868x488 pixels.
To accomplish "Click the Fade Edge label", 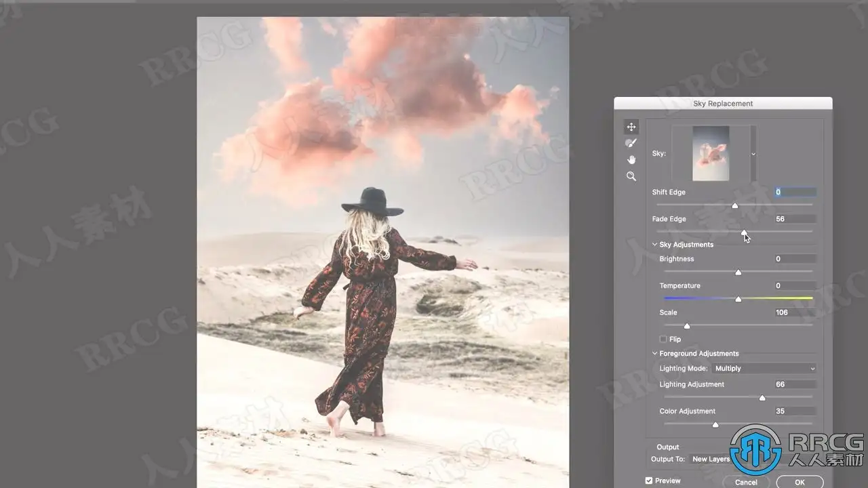I will (x=669, y=220).
